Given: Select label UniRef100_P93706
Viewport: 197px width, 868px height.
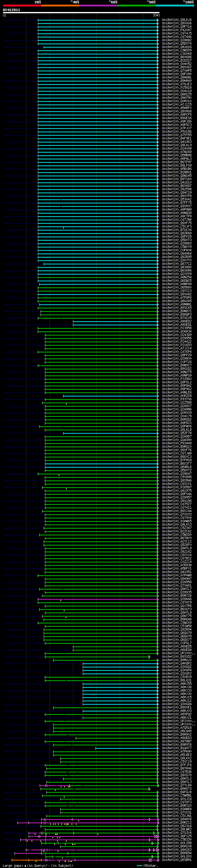Looking at the screenshot, I should pyautogui.click(x=176, y=399).
